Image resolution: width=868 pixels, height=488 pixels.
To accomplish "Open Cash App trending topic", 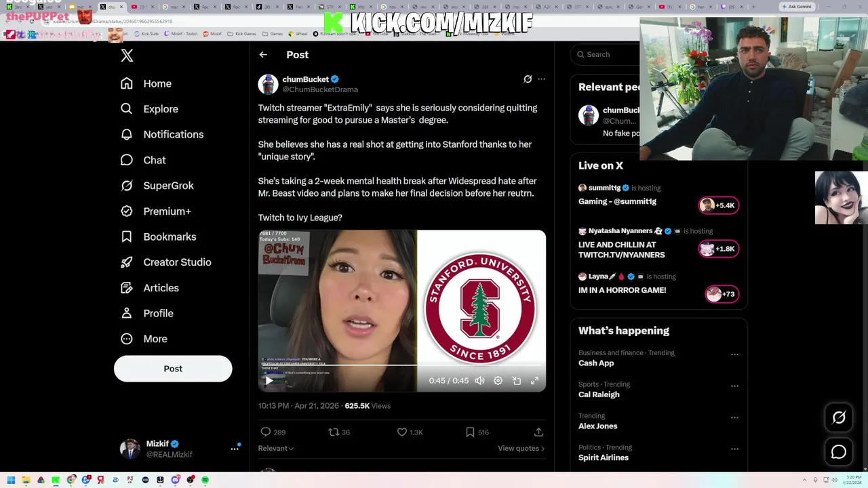I will (596, 363).
